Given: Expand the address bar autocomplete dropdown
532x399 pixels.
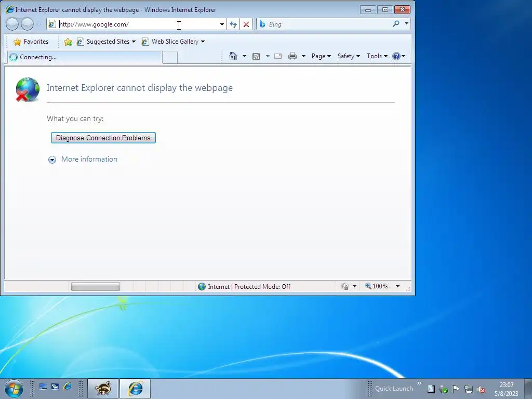Looking at the screenshot, I should click(222, 24).
